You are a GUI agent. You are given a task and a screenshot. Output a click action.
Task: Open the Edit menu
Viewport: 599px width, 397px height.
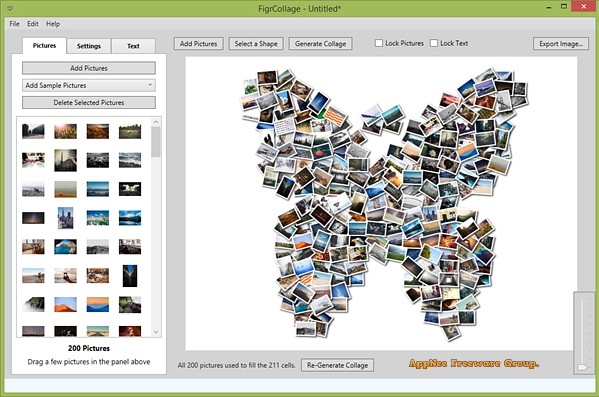(32, 24)
